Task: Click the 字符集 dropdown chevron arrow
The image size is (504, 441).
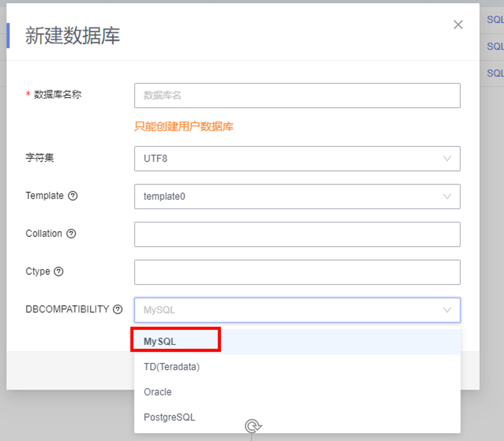Action: pos(447,159)
